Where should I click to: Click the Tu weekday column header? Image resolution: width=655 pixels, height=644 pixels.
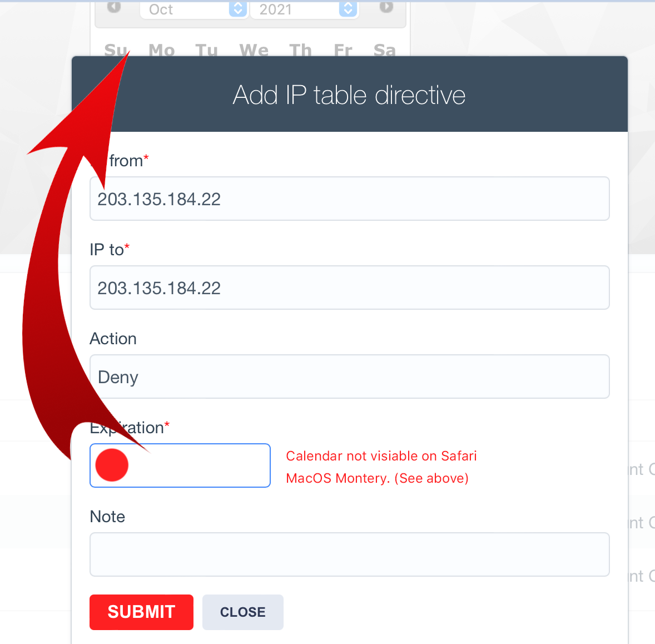point(207,50)
